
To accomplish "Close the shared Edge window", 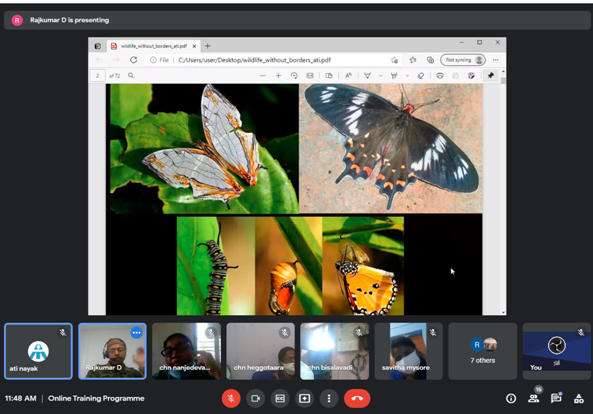I will coord(498,42).
